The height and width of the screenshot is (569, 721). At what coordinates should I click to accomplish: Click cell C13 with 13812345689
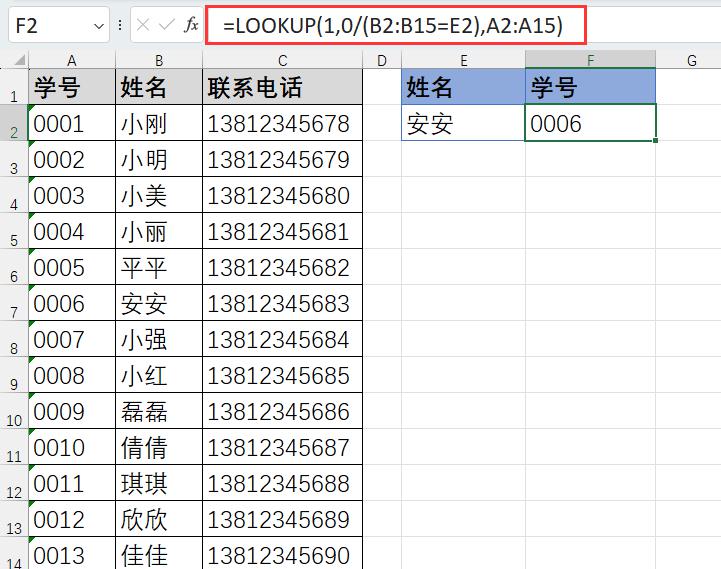(282, 519)
